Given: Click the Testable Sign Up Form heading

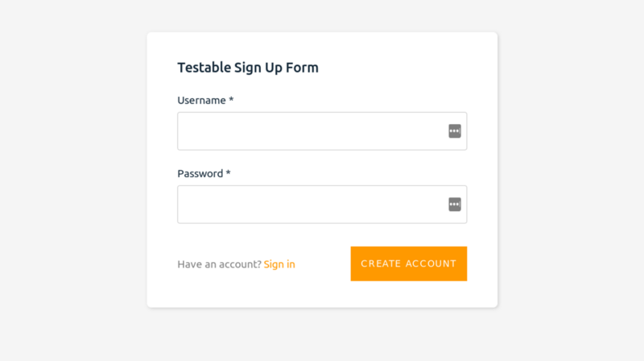Looking at the screenshot, I should tap(248, 68).
